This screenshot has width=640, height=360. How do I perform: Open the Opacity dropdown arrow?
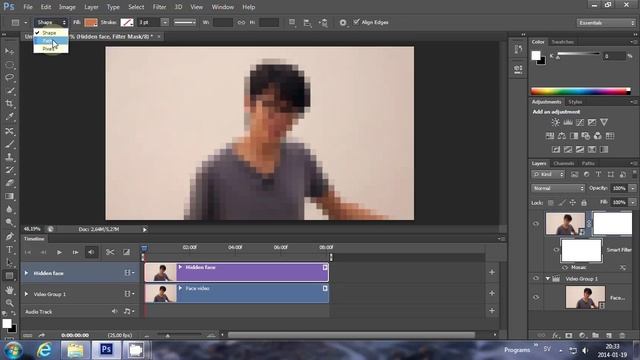632,188
